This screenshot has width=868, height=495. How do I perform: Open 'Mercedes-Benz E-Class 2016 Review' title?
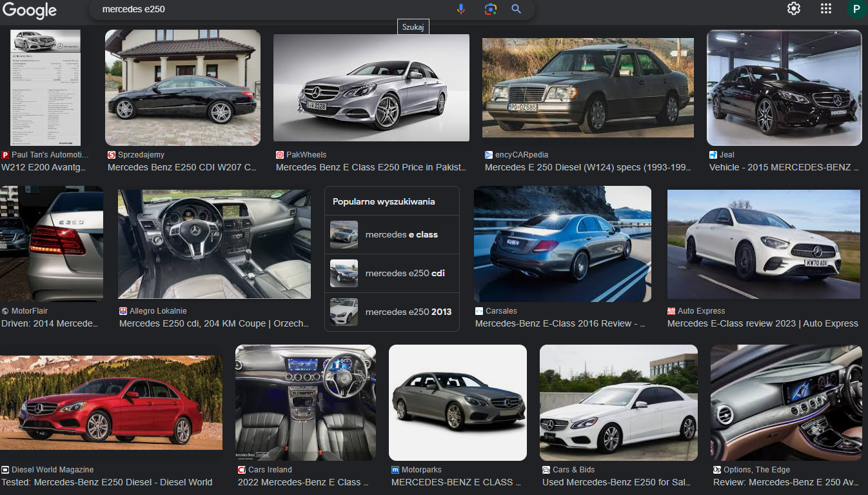coord(561,323)
